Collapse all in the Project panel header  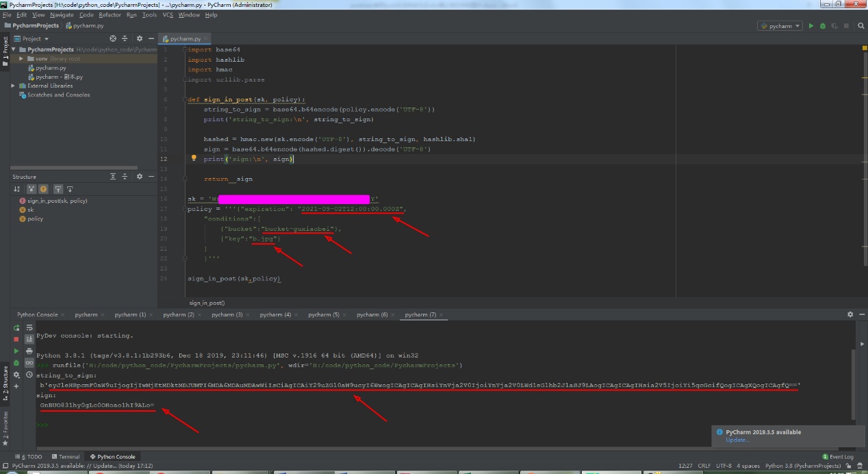(125, 38)
